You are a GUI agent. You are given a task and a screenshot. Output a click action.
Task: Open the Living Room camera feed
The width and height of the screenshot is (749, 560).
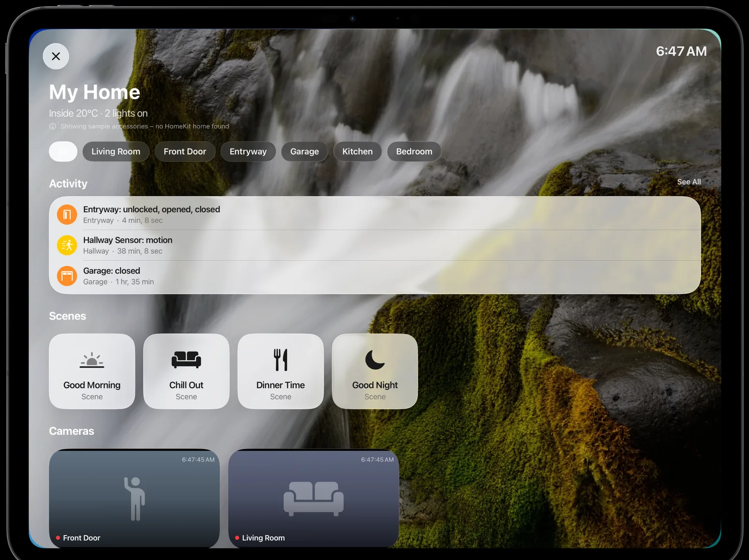coord(314,499)
